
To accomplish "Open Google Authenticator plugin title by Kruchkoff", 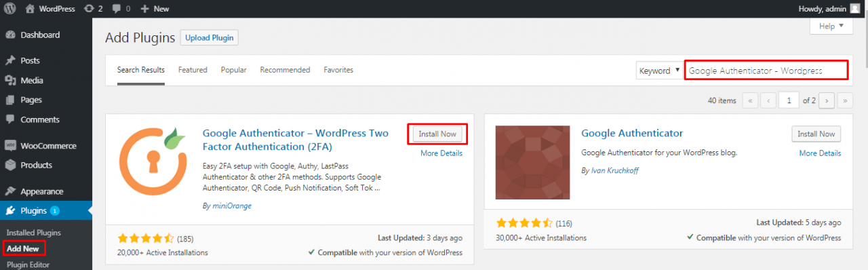I will pos(632,133).
